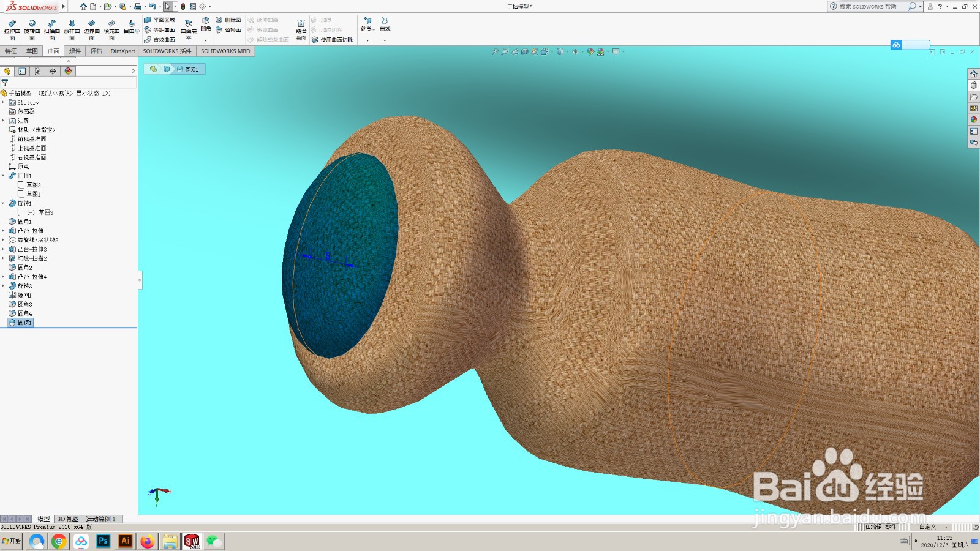This screenshot has height=551, width=980.
Task: Select the 拉伸曲面 extruded surface tool
Action: point(12,29)
